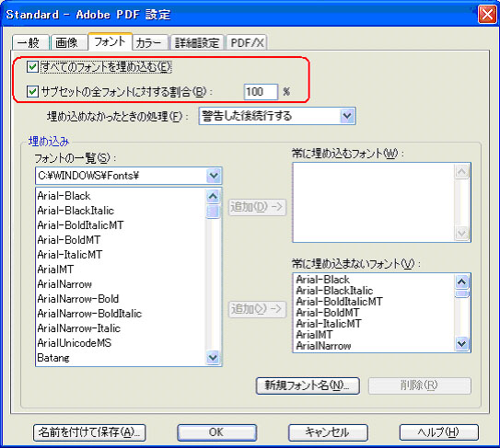The width and height of the screenshot is (500, 448).
Task: Click the 新規フォント名(N)... button
Action: 308,385
